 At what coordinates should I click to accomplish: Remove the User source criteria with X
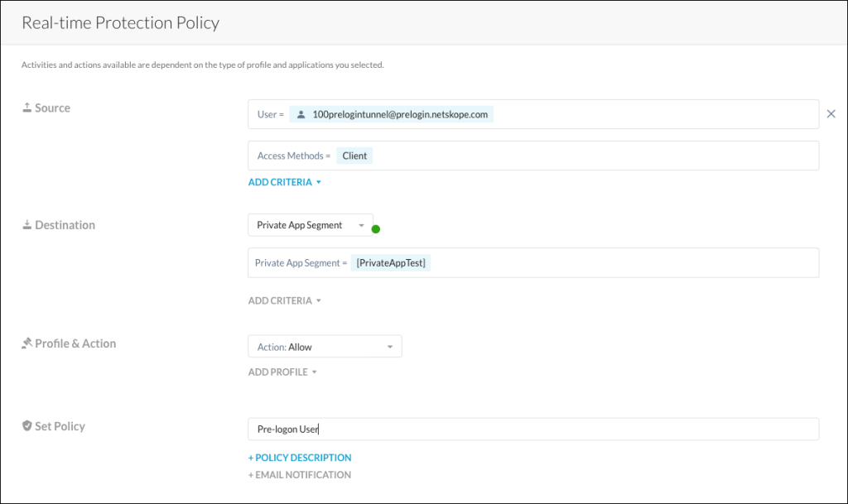click(831, 114)
